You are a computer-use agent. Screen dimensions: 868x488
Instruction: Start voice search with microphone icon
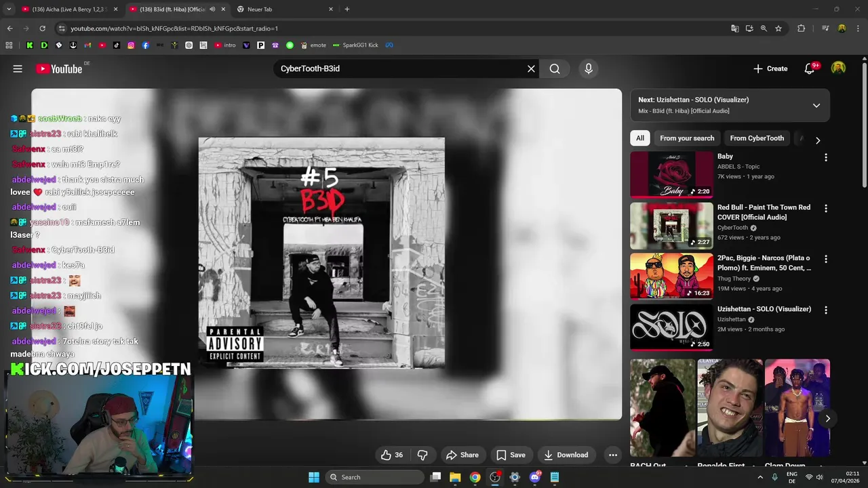pos(589,68)
